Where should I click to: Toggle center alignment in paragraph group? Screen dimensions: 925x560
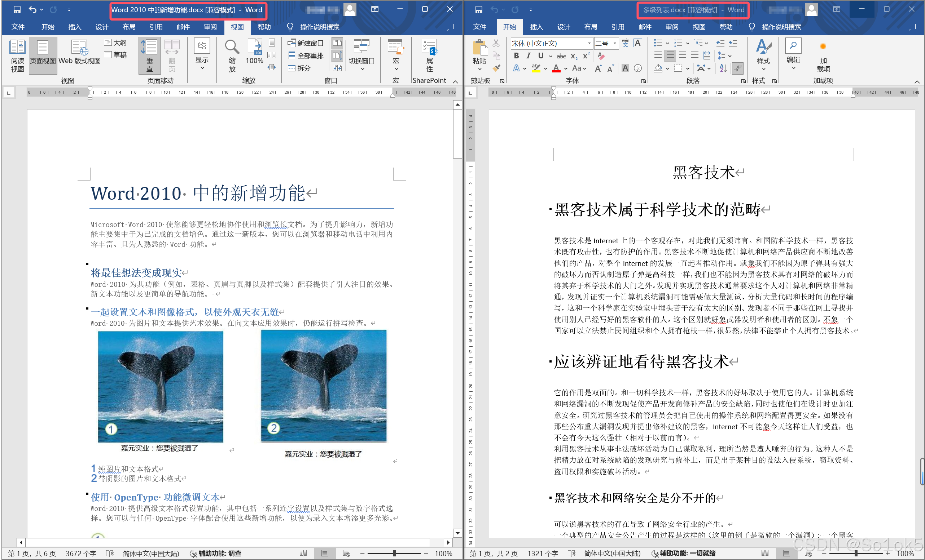click(x=670, y=55)
